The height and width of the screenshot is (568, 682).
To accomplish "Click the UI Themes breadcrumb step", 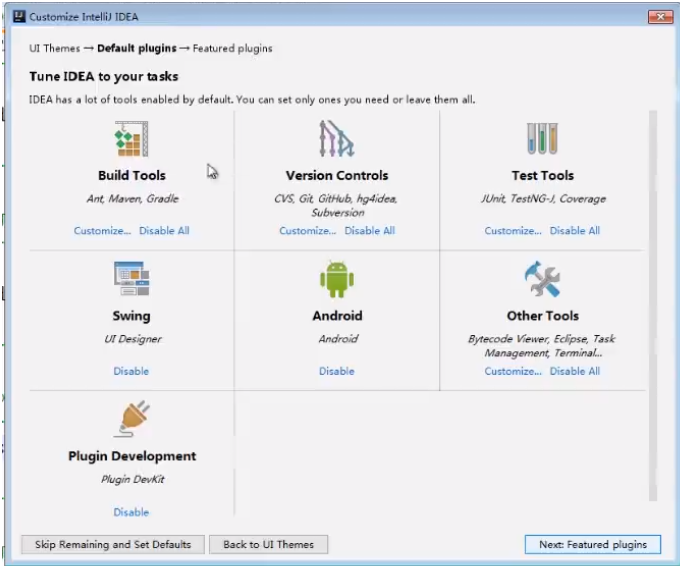I will 55,48.
